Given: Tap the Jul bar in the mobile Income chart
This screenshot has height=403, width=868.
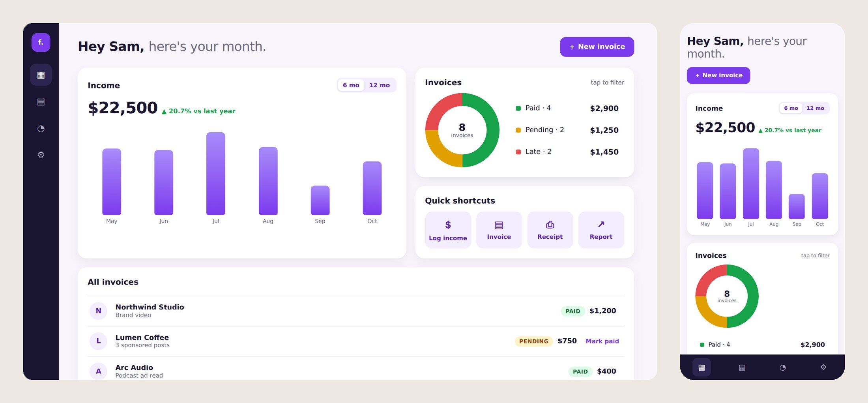Looking at the screenshot, I should tap(751, 184).
